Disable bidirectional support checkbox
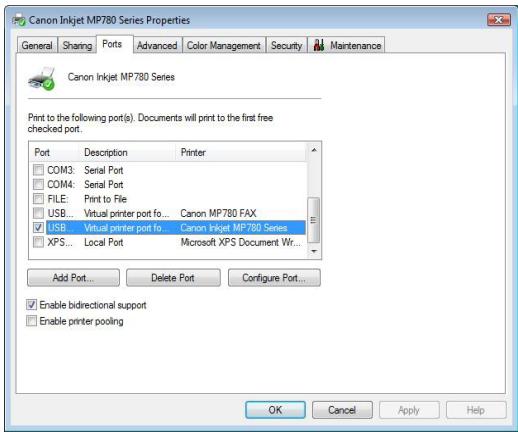 click(31, 305)
